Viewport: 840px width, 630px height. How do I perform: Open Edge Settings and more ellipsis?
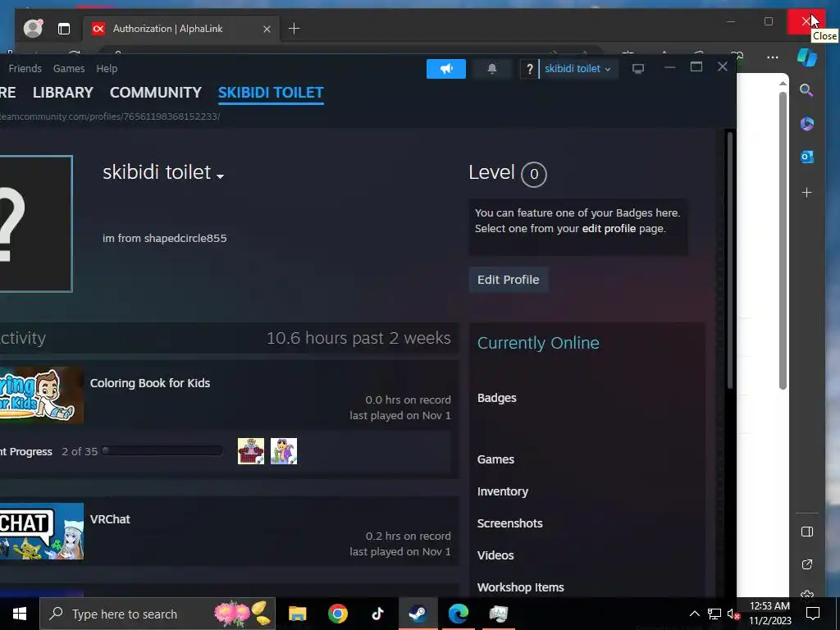coord(773,57)
